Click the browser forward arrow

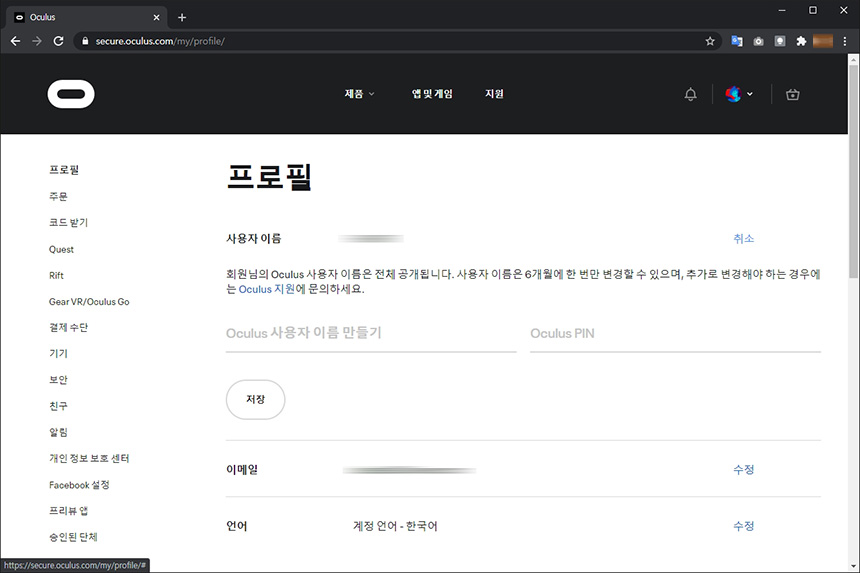[37, 41]
